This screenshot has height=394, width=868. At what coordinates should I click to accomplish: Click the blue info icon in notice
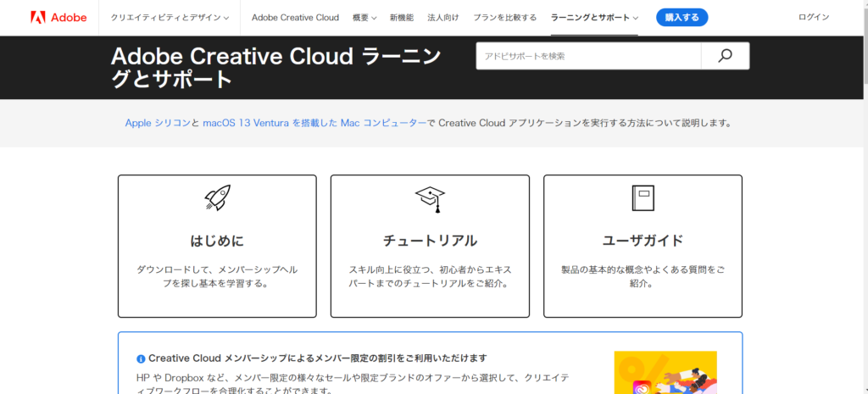coord(141,358)
